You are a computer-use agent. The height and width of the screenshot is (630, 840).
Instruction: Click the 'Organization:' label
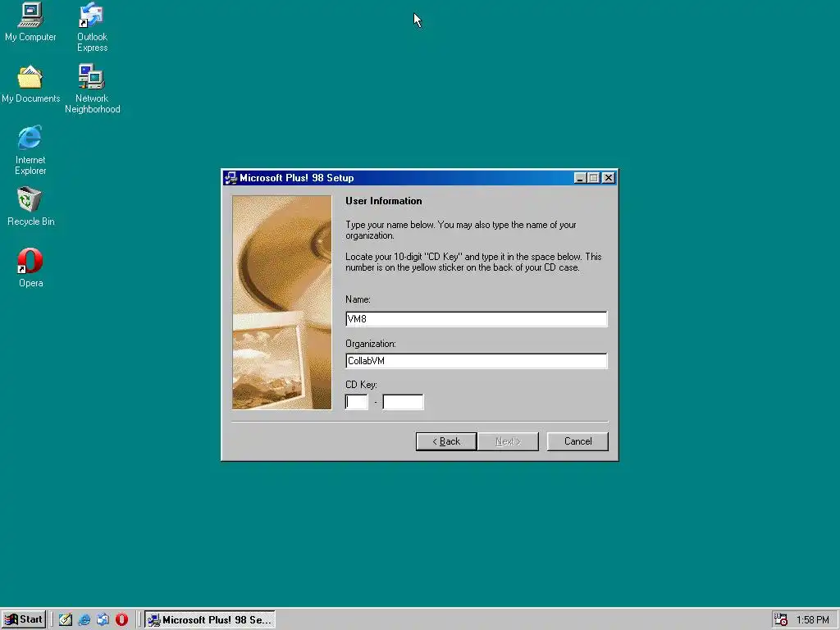pyautogui.click(x=371, y=344)
